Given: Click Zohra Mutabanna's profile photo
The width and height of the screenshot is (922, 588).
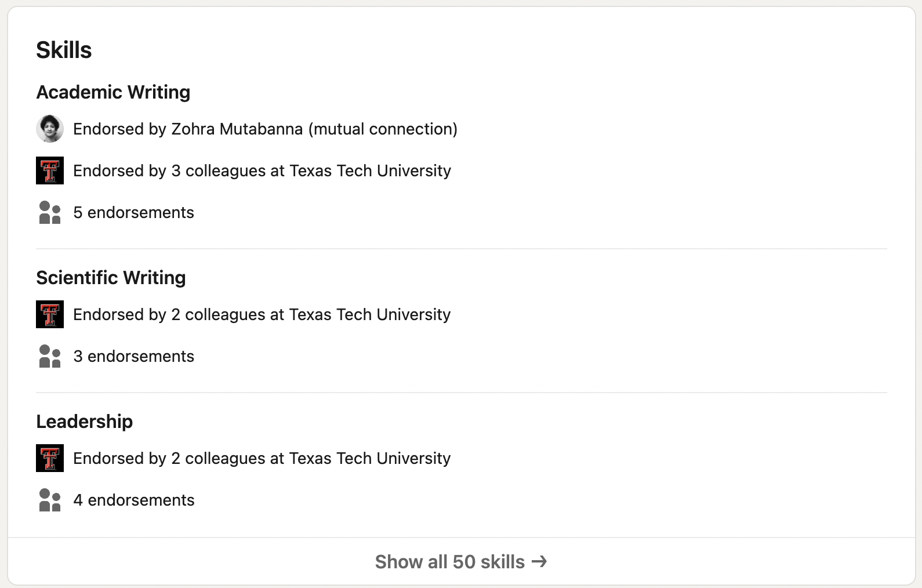Looking at the screenshot, I should 49,129.
